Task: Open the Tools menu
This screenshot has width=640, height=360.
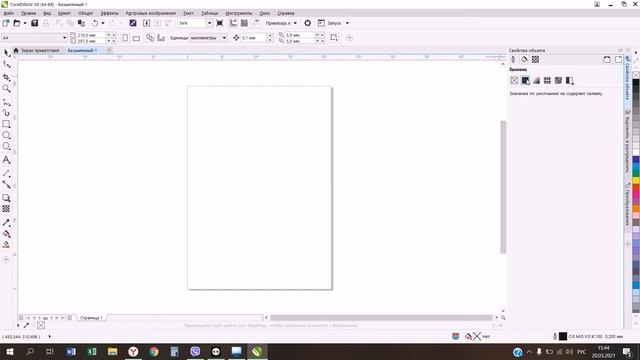Action: click(x=239, y=13)
